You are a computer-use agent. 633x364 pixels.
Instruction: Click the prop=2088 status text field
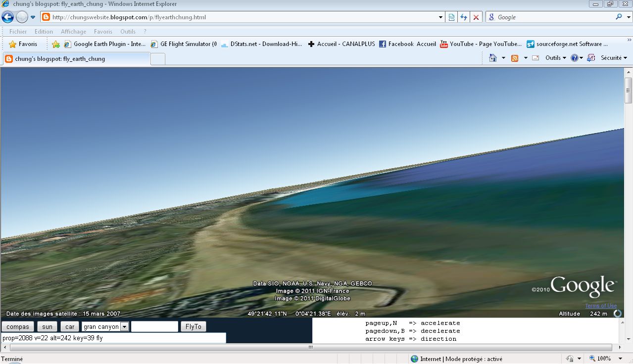pos(114,338)
